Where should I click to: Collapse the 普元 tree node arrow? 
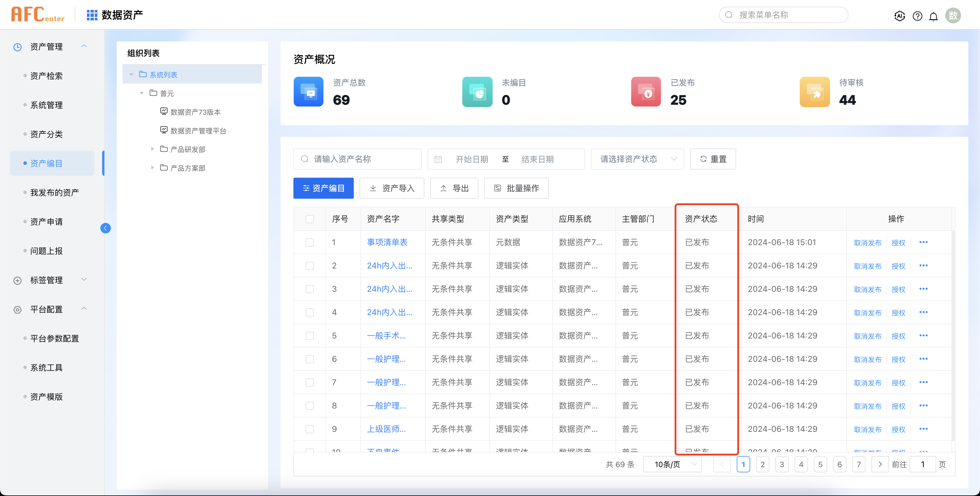tap(142, 93)
